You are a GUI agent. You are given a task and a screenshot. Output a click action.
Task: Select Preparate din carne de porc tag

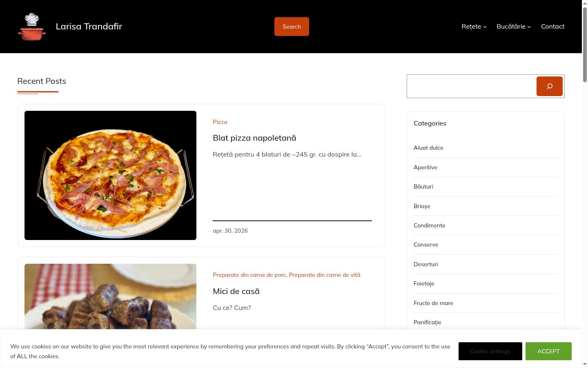click(249, 275)
